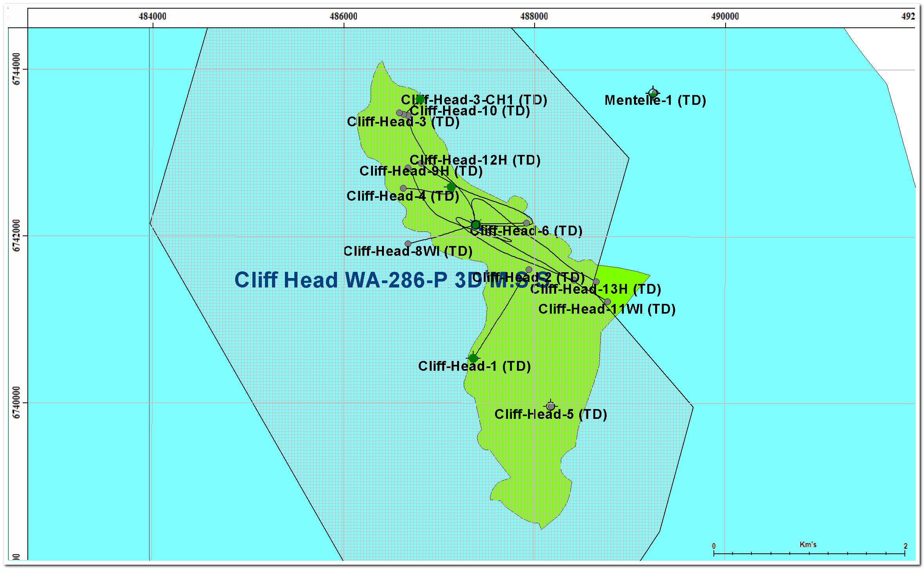The image size is (924, 569).
Task: Click the Cliff-Head-8WI (TD) text label
Action: click(408, 251)
